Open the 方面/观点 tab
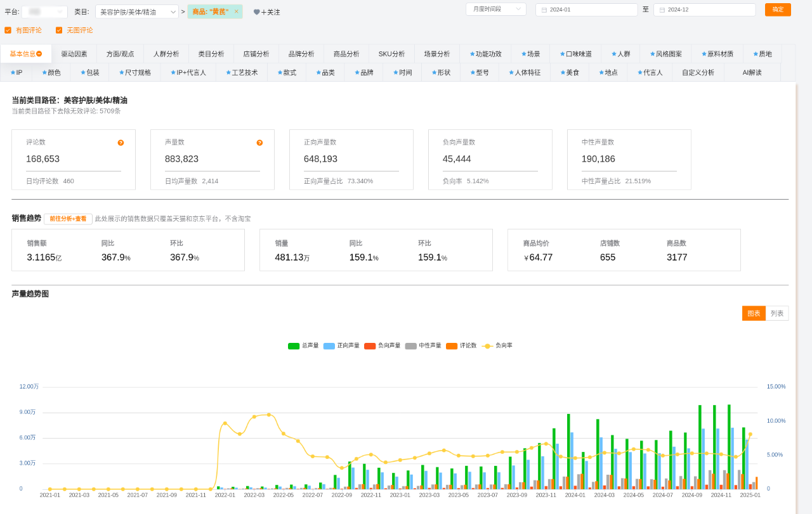The height and width of the screenshot is (514, 812). click(x=121, y=54)
